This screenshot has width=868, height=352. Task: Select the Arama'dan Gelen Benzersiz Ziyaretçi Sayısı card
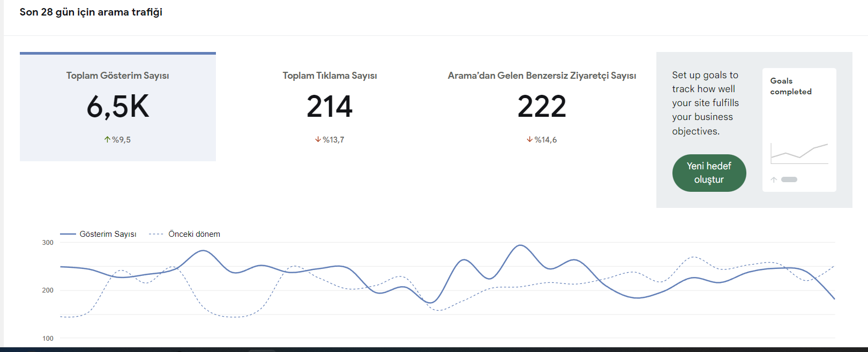pos(542,107)
